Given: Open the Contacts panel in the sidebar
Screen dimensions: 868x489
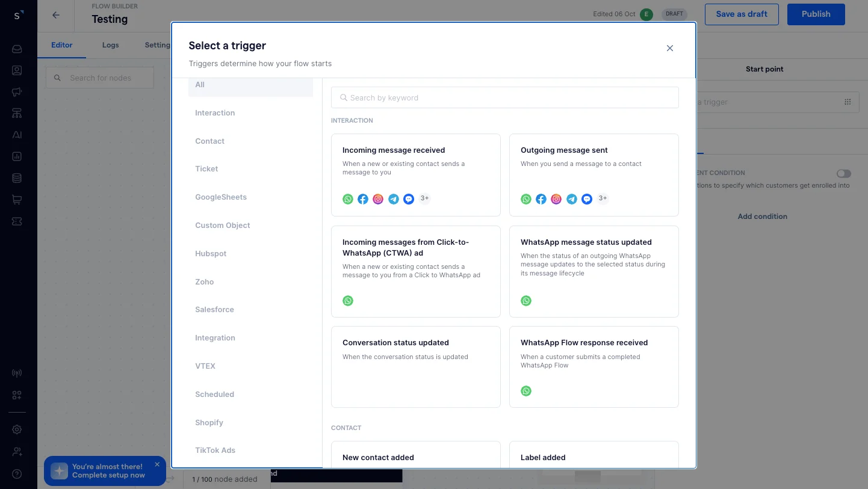Looking at the screenshot, I should (17, 70).
